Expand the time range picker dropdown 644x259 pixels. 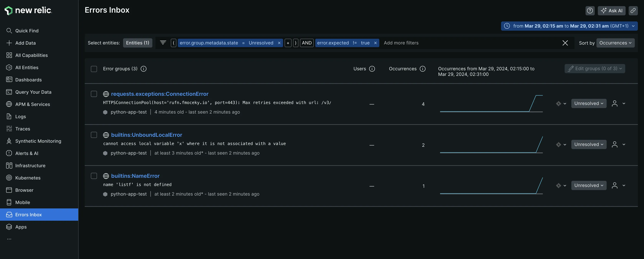tap(633, 26)
